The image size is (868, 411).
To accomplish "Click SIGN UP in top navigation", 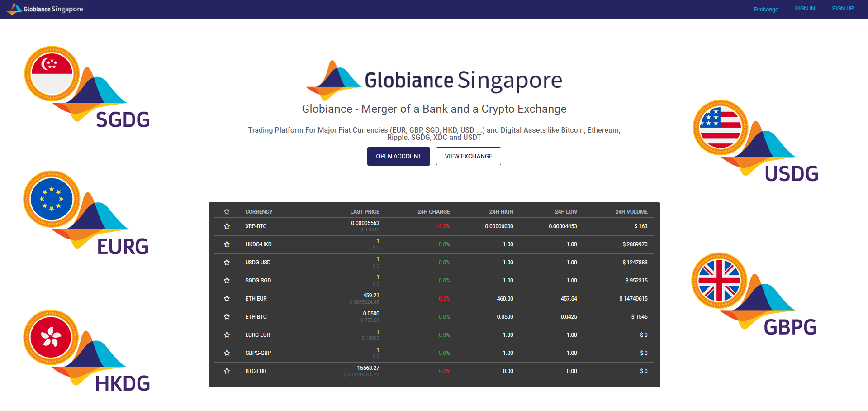I will click(843, 9).
